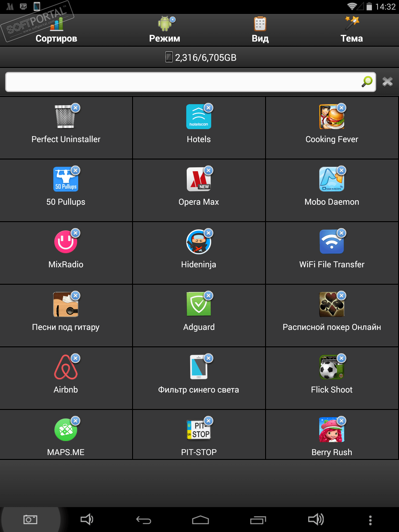Select the Hotels hotelscan app icon
399x532 pixels.
[199, 117]
